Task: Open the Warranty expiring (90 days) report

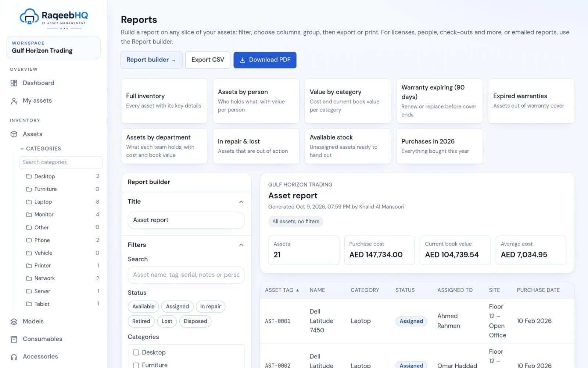Action: click(440, 101)
